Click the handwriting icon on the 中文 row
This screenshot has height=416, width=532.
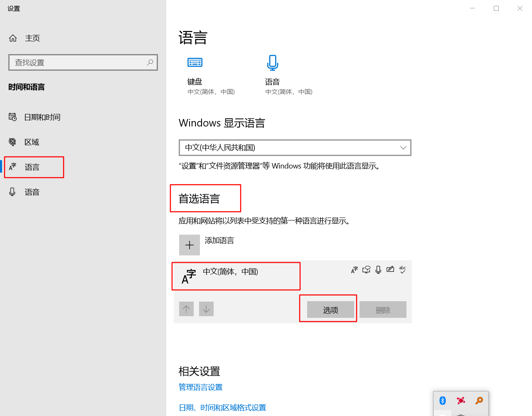click(x=390, y=270)
